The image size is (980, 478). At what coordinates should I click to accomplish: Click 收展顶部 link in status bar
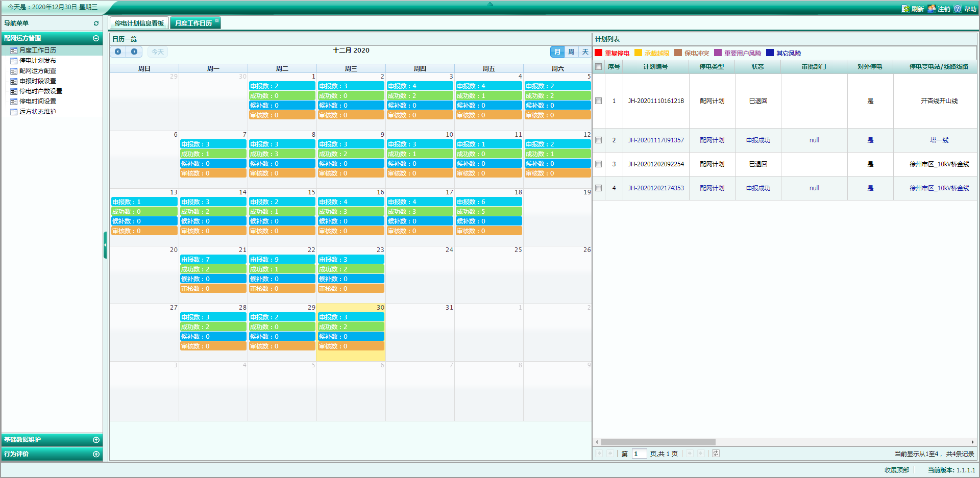[897, 470]
